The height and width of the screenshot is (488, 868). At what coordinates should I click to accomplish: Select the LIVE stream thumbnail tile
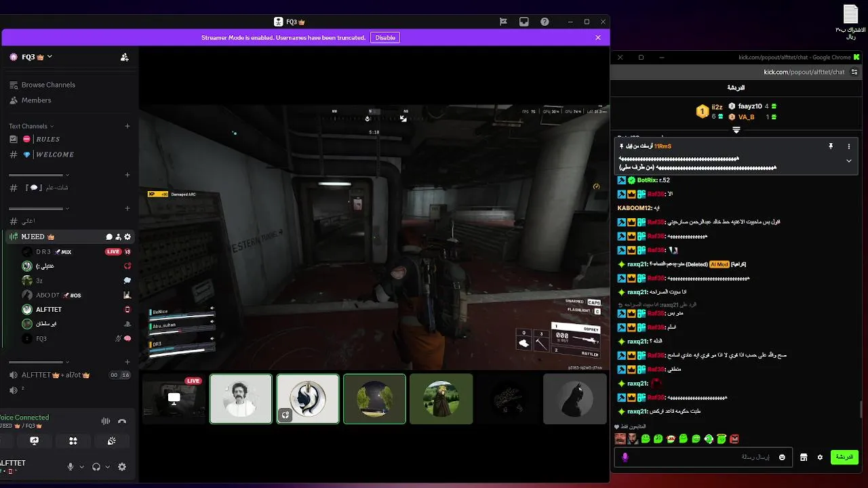pos(174,399)
